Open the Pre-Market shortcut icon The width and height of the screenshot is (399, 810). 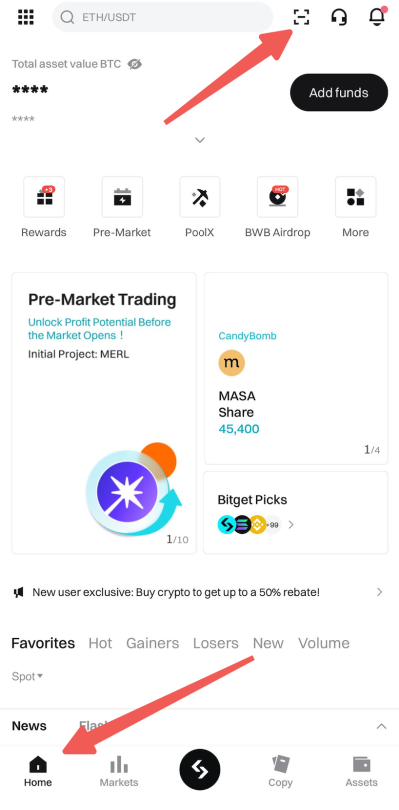(122, 197)
